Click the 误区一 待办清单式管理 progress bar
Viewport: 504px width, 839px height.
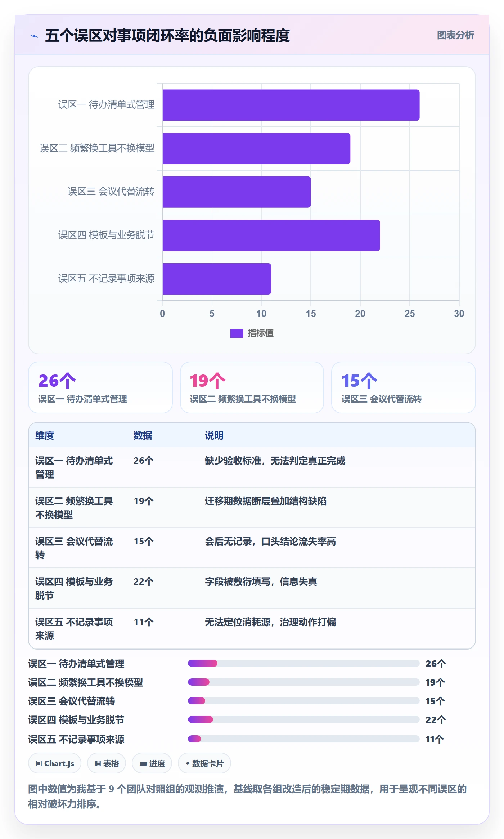(303, 663)
